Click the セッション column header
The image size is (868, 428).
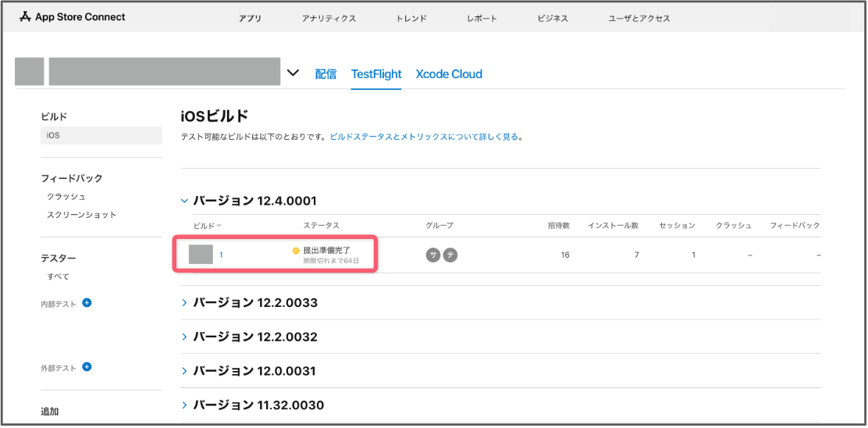click(677, 226)
